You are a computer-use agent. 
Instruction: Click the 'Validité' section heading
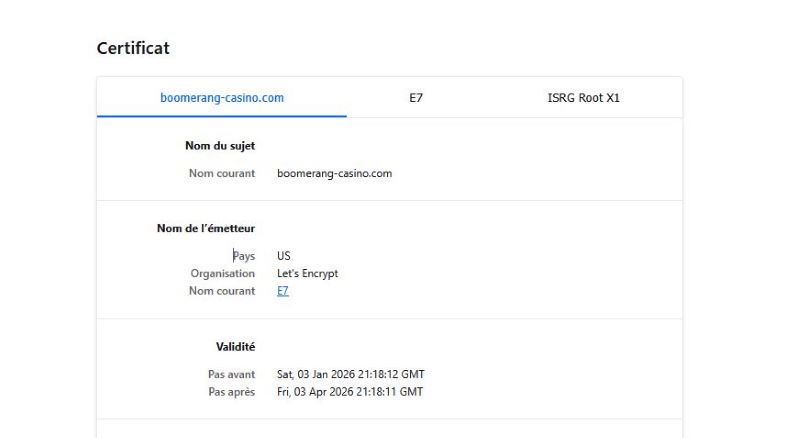coord(235,347)
